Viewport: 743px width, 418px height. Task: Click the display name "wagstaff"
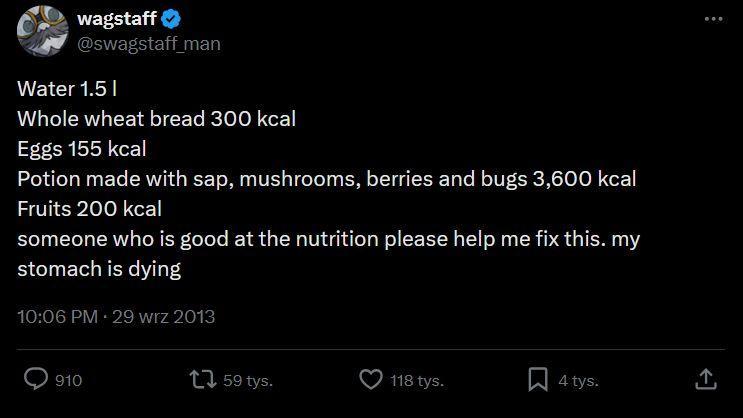116,19
